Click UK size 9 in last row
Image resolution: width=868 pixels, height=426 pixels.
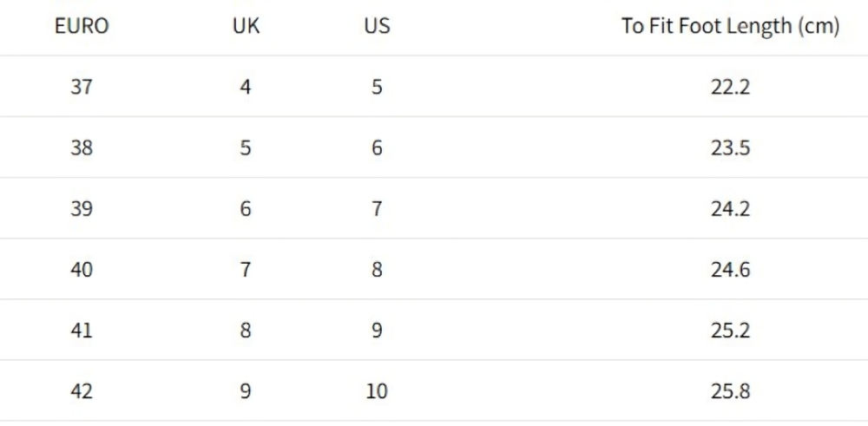(246, 391)
